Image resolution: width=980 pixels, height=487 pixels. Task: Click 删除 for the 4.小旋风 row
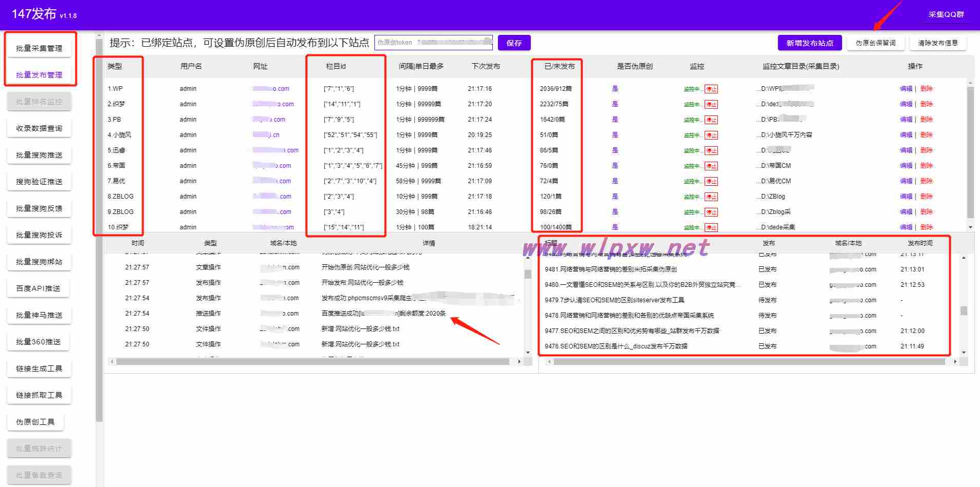pos(926,135)
